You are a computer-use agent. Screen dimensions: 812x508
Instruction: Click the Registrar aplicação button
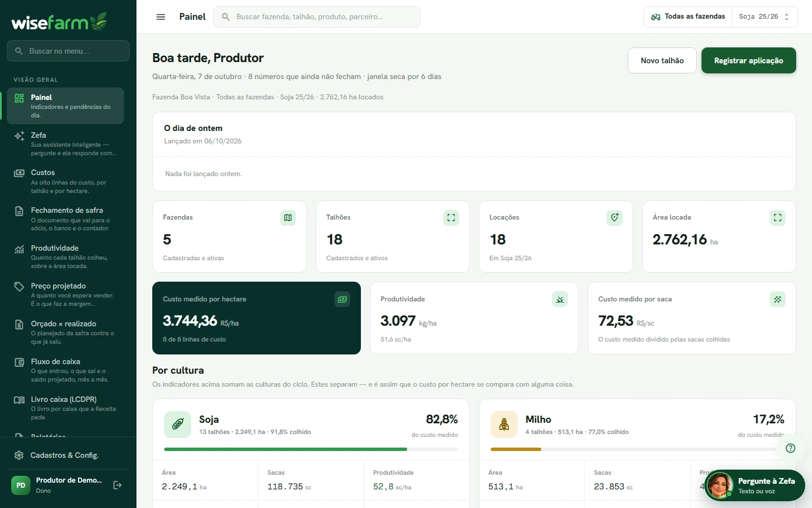coord(749,60)
